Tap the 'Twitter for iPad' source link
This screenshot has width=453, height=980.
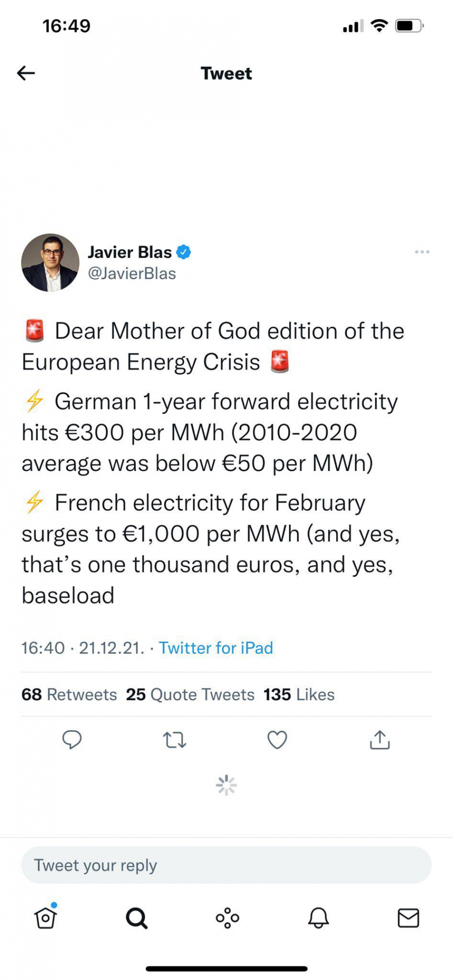pos(216,648)
